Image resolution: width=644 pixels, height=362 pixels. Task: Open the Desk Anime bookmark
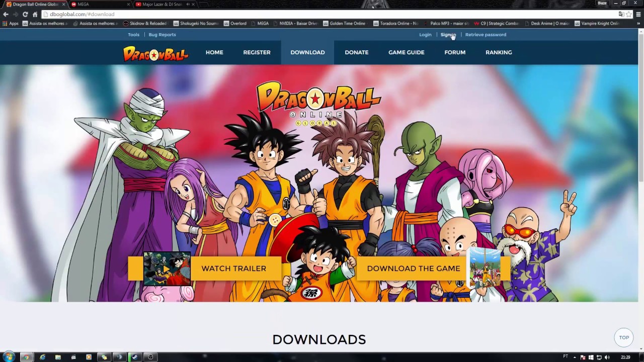[x=546, y=23]
